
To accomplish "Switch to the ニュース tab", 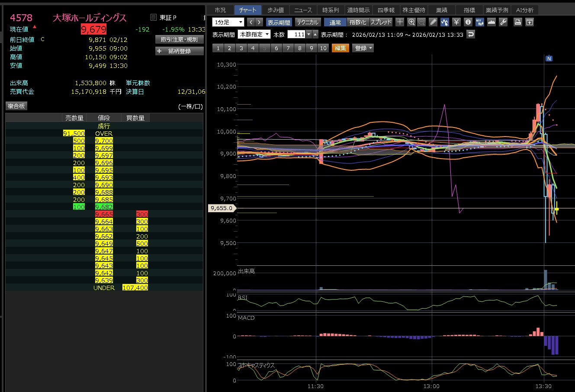I will pyautogui.click(x=303, y=10).
